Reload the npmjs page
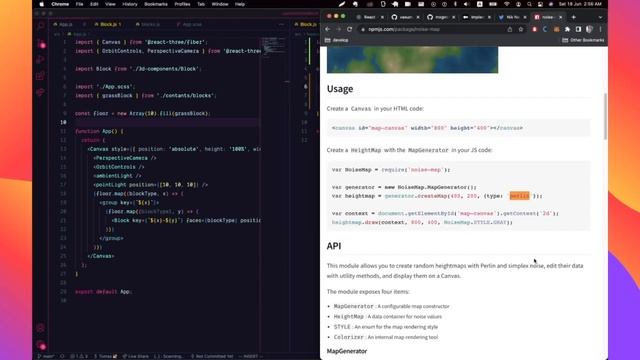640x360 pixels. point(349,29)
